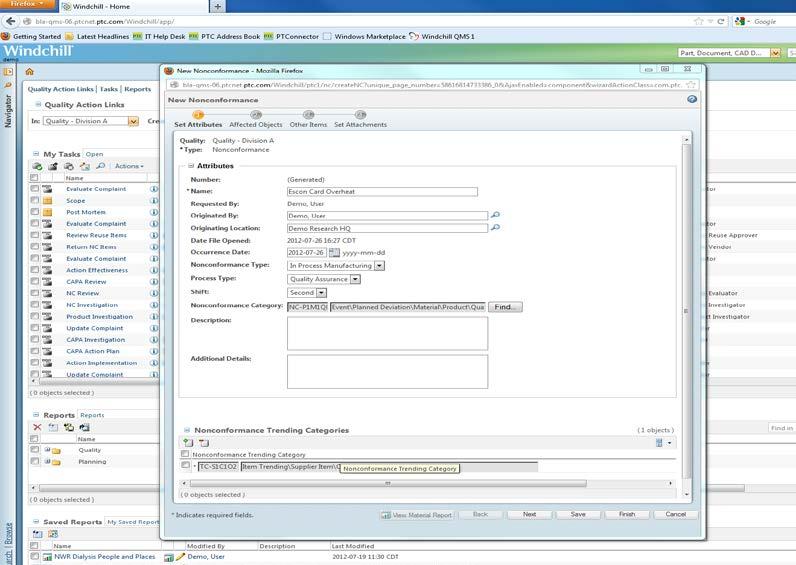The width and height of the screenshot is (796, 565).
Task: Click the Name field containing Escon Card Overheat
Action: [x=382, y=191]
